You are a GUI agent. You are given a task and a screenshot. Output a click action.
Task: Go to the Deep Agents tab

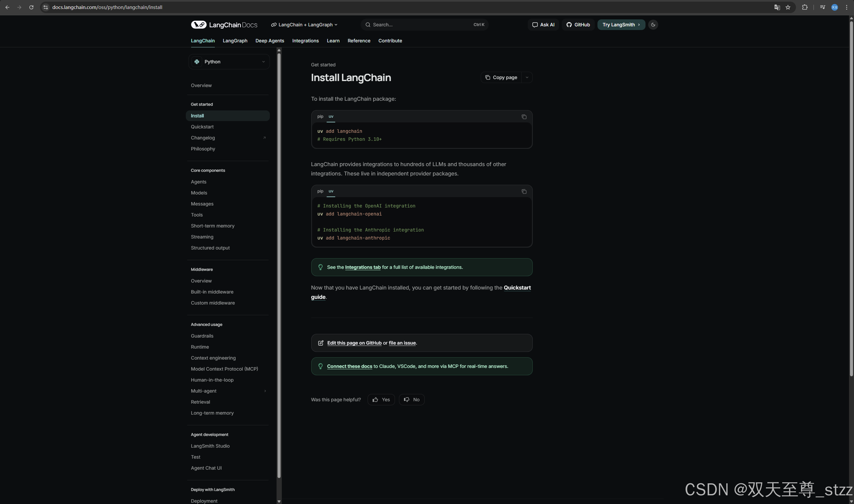click(270, 41)
